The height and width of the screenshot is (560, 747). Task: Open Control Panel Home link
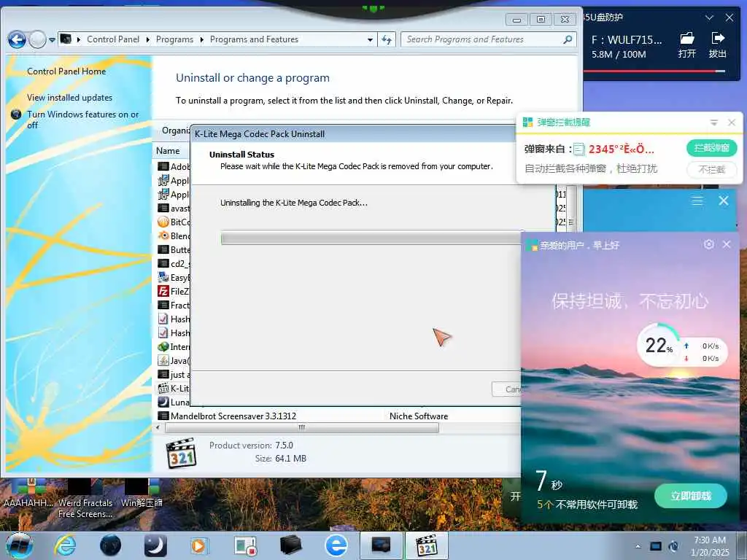point(66,71)
